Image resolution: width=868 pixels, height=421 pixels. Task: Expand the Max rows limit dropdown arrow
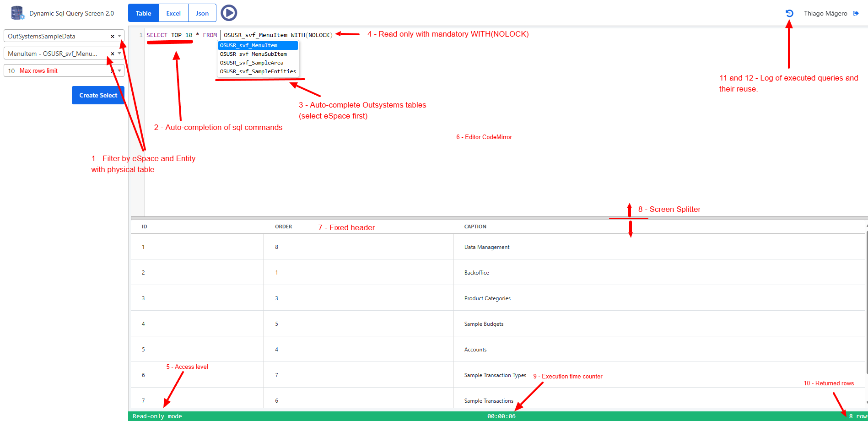[119, 70]
